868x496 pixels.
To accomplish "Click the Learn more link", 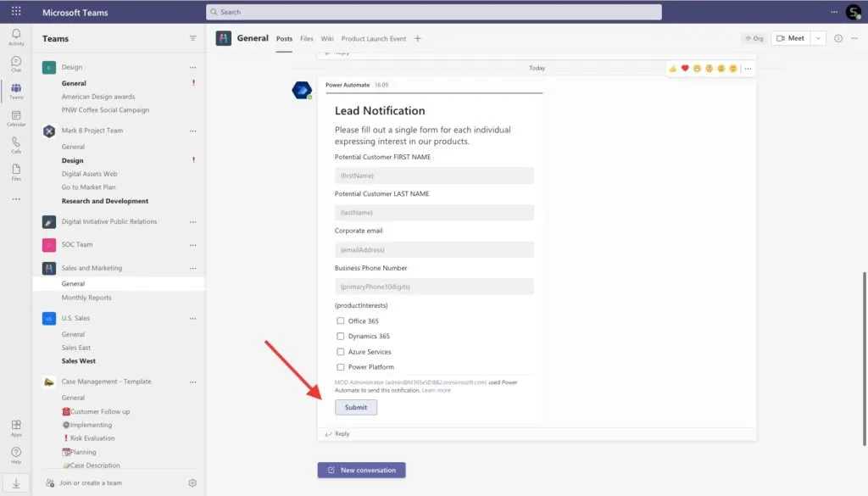I will pyautogui.click(x=437, y=390).
